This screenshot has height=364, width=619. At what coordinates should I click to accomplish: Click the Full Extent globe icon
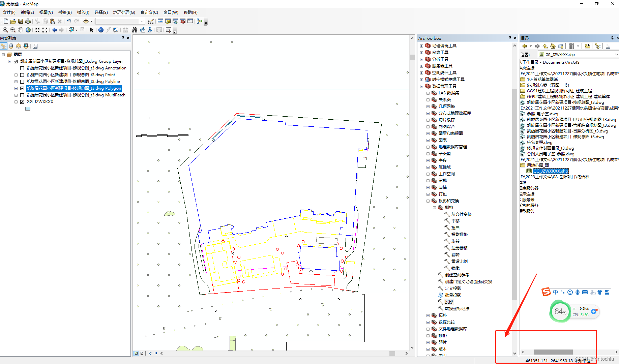pyautogui.click(x=28, y=30)
